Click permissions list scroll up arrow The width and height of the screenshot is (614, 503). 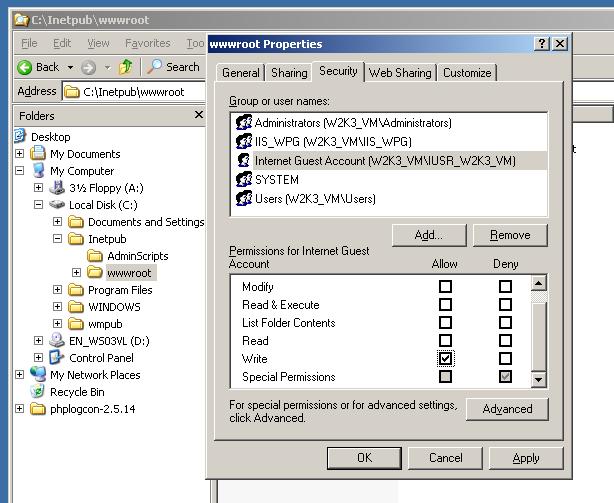click(539, 283)
